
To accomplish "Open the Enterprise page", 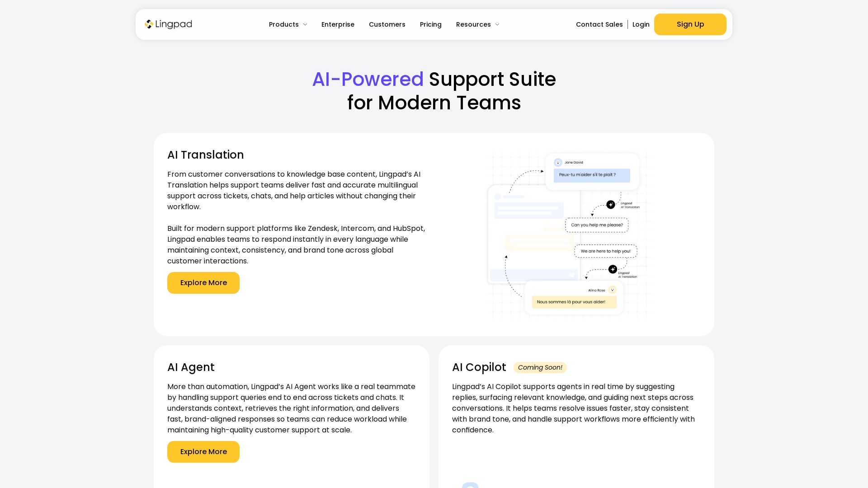I will (338, 24).
